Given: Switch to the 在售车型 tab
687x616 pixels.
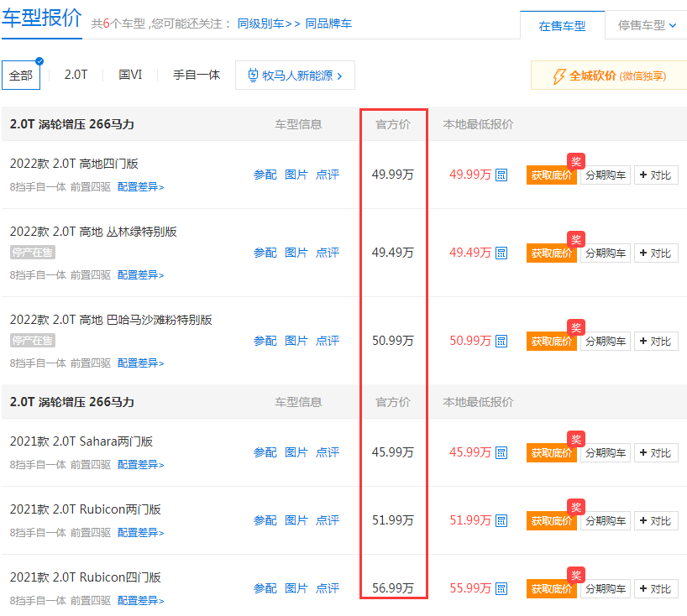Looking at the screenshot, I should click(562, 26).
